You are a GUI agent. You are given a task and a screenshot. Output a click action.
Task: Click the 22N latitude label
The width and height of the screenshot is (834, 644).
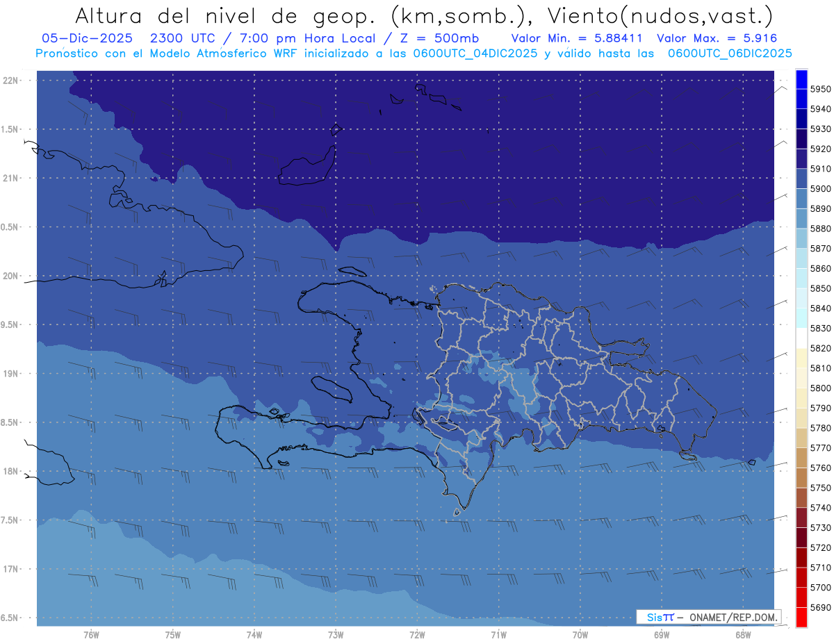pos(10,80)
